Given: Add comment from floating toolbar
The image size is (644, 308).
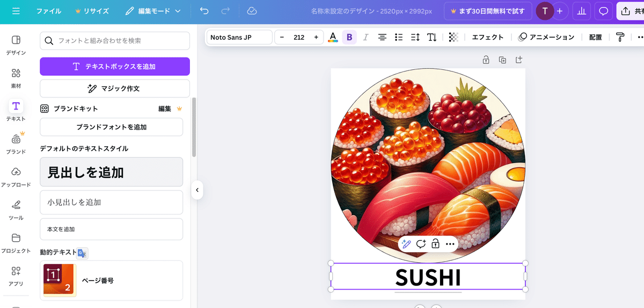Looking at the screenshot, I should tap(421, 244).
